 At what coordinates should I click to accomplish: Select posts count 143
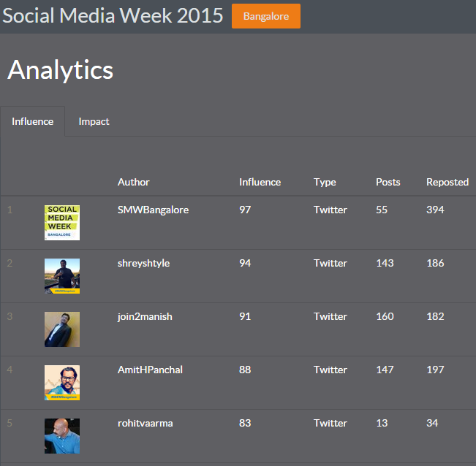pyautogui.click(x=385, y=263)
